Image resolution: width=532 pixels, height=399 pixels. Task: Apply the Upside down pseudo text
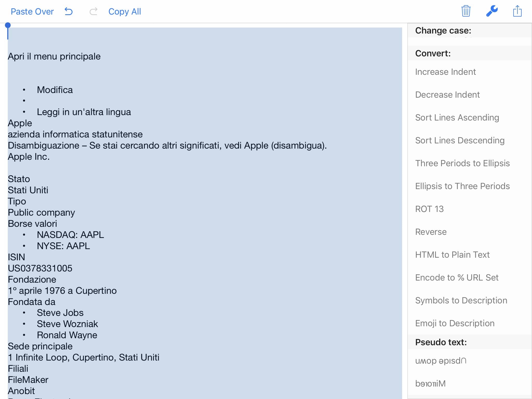[441, 361]
